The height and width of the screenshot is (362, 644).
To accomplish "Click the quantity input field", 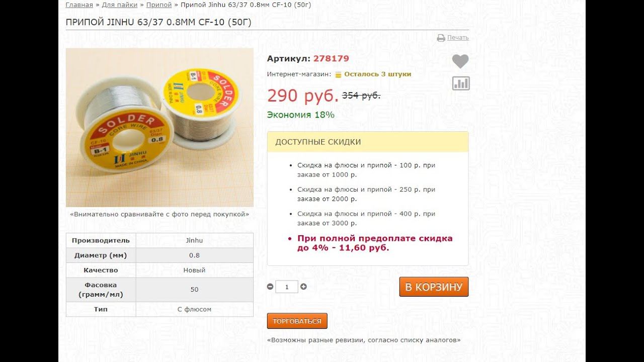I will 287,287.
